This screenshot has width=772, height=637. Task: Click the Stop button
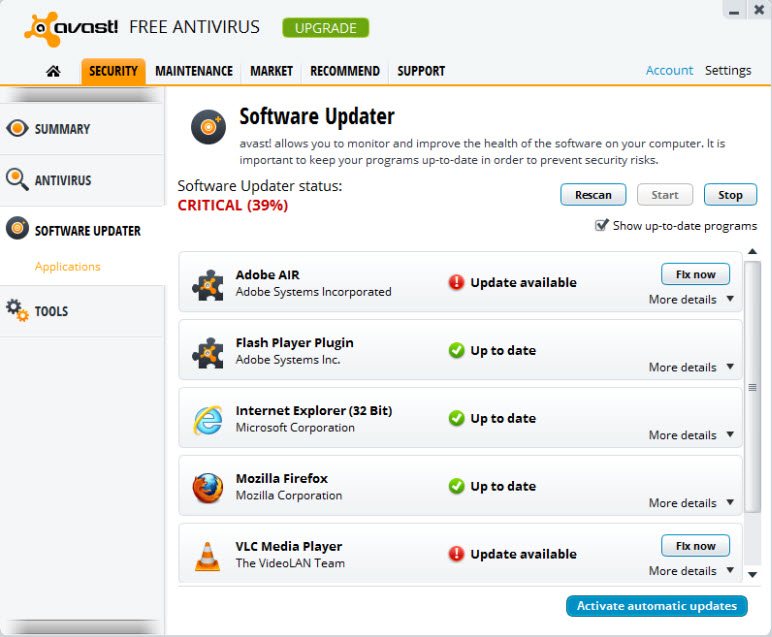click(730, 195)
